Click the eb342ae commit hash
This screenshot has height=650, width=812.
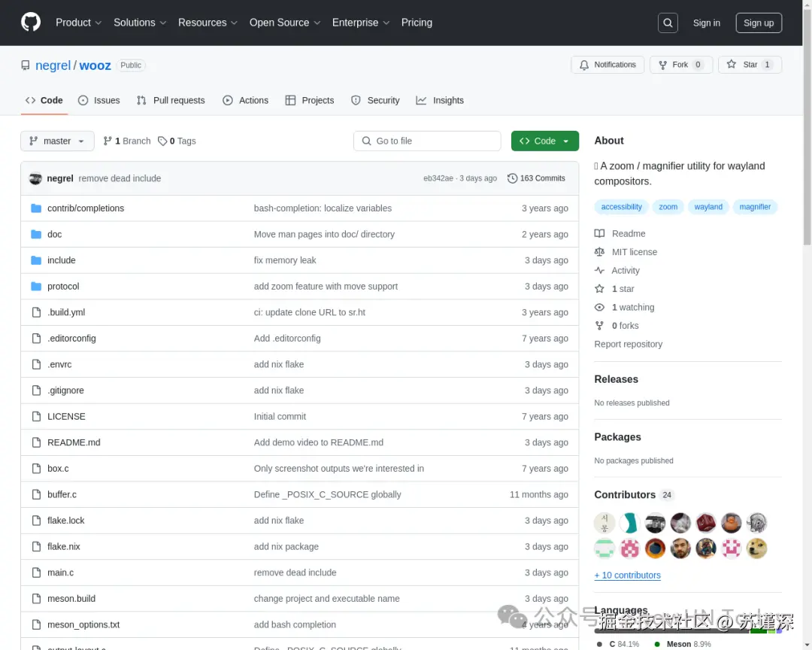438,178
